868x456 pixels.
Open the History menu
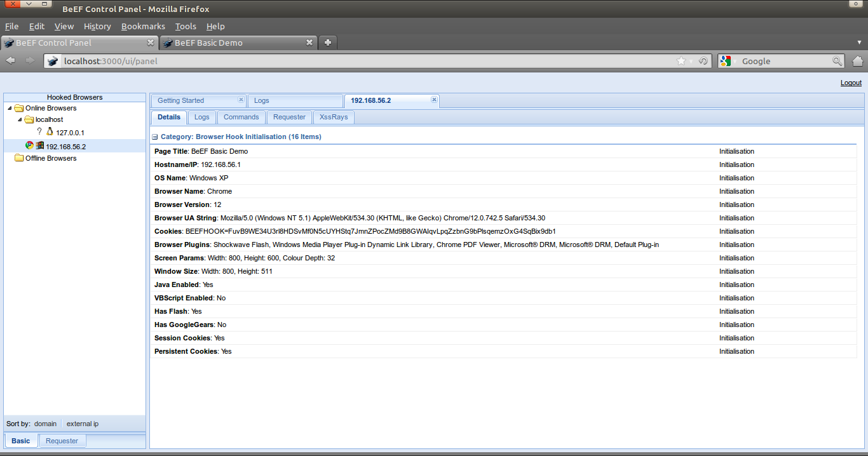pos(97,26)
